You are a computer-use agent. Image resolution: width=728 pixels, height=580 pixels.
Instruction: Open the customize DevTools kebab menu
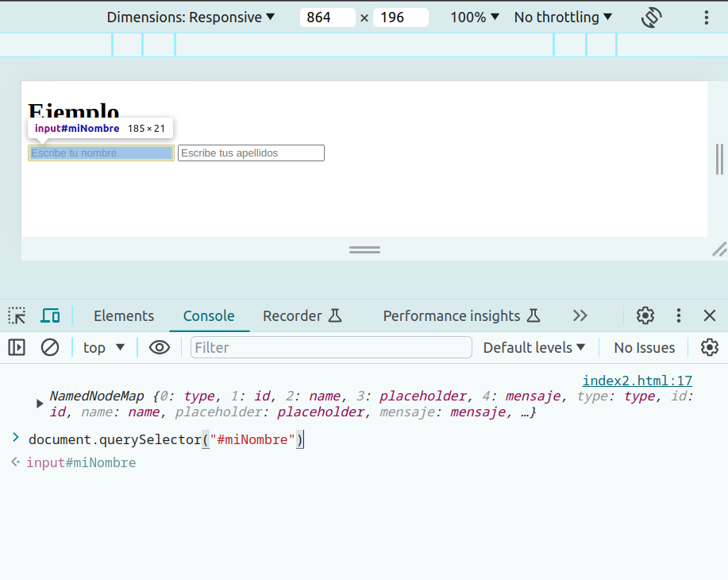pyautogui.click(x=679, y=315)
